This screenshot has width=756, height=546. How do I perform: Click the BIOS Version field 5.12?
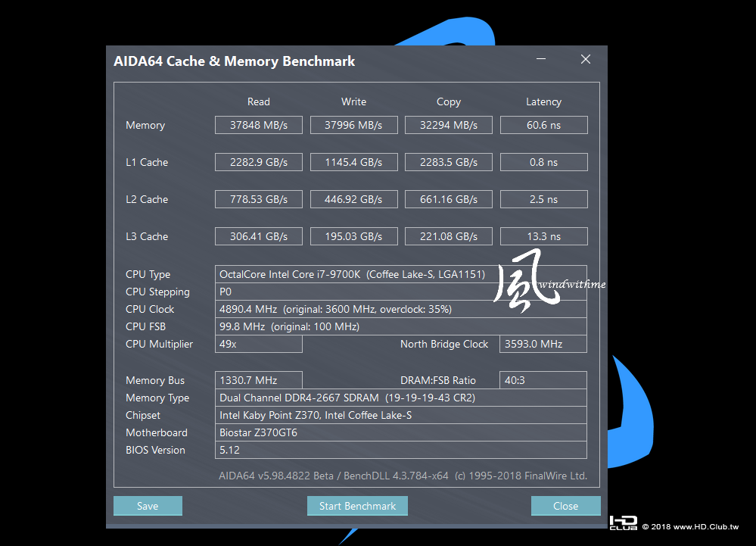pos(400,450)
